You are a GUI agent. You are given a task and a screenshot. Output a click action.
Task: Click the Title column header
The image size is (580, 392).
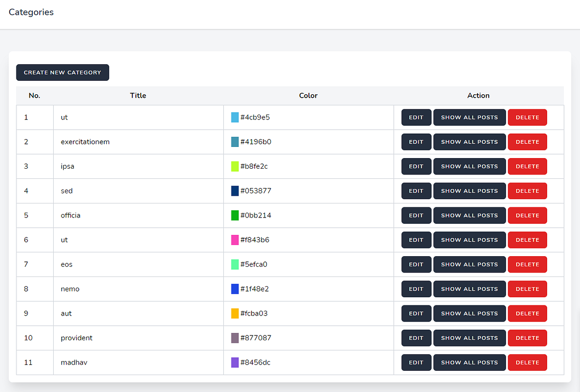point(138,95)
